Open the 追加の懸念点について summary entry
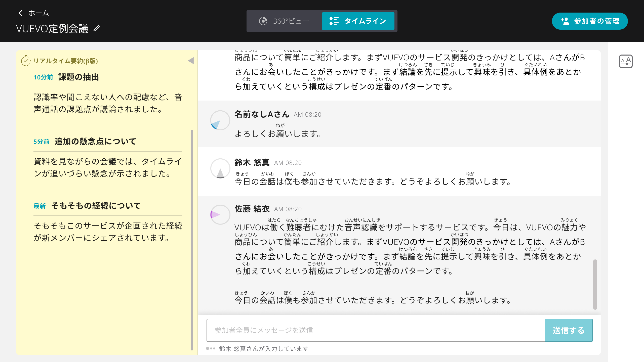644x362 pixels. [x=95, y=141]
